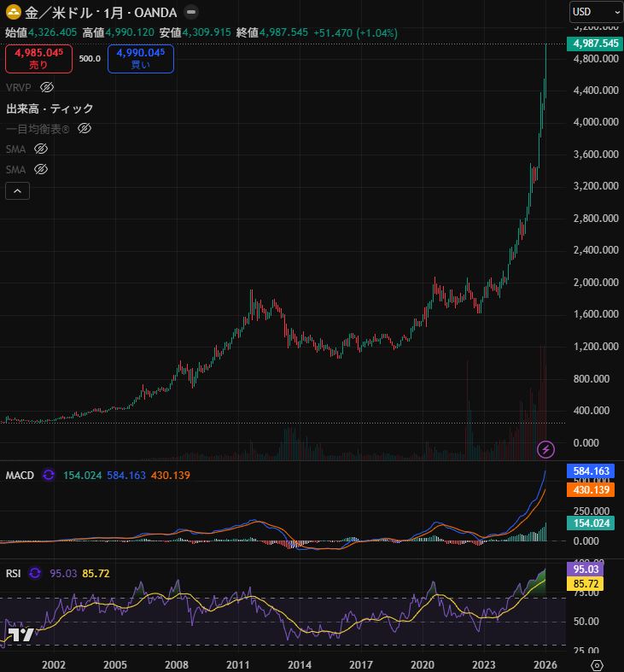Image resolution: width=624 pixels, height=672 pixels.
Task: Show the VRVP indicator via eye icon
Action: click(x=48, y=87)
